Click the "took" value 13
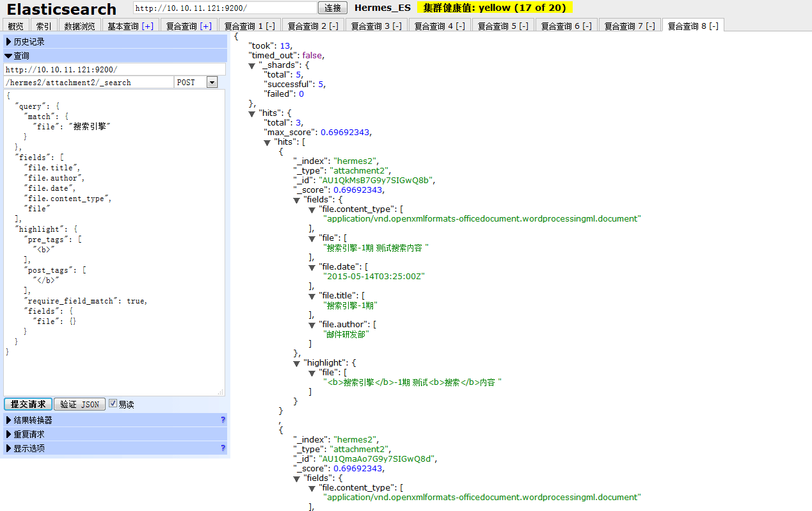 [285, 45]
